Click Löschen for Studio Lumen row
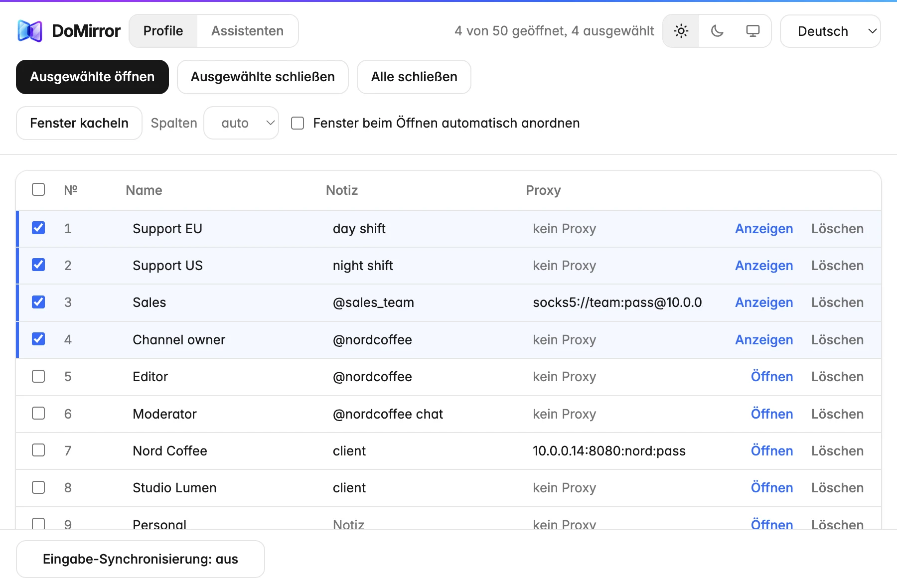Image resolution: width=897 pixels, height=588 pixels. click(837, 488)
